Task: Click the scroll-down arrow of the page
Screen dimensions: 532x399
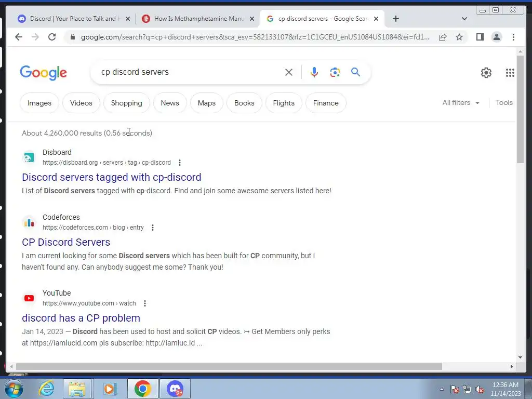Action: 520,357
